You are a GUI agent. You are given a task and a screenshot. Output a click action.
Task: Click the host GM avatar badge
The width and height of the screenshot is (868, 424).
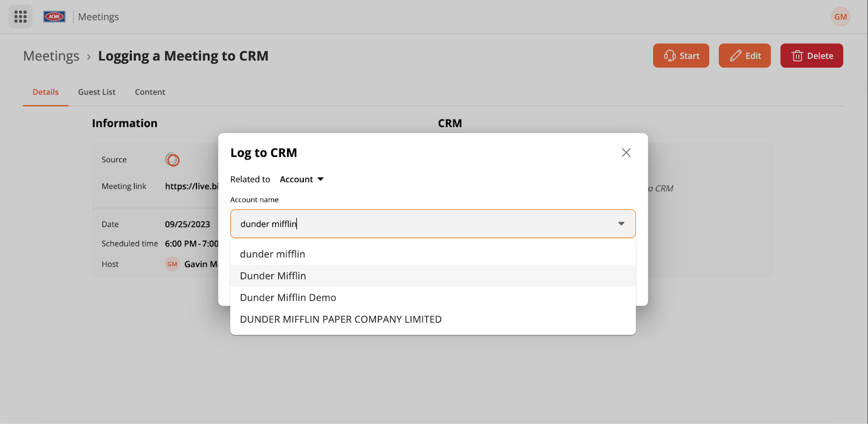[x=172, y=264]
